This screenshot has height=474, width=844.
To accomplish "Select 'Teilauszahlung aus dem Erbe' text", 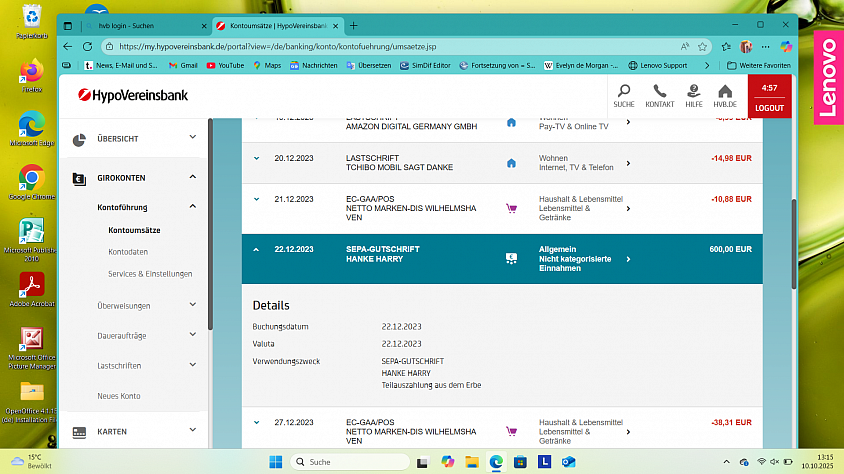I will click(431, 385).
